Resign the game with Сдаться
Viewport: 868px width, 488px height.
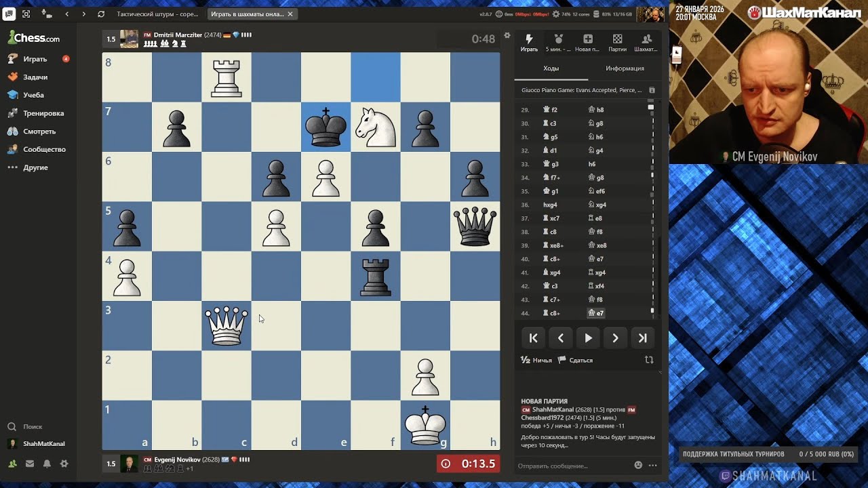tap(575, 361)
